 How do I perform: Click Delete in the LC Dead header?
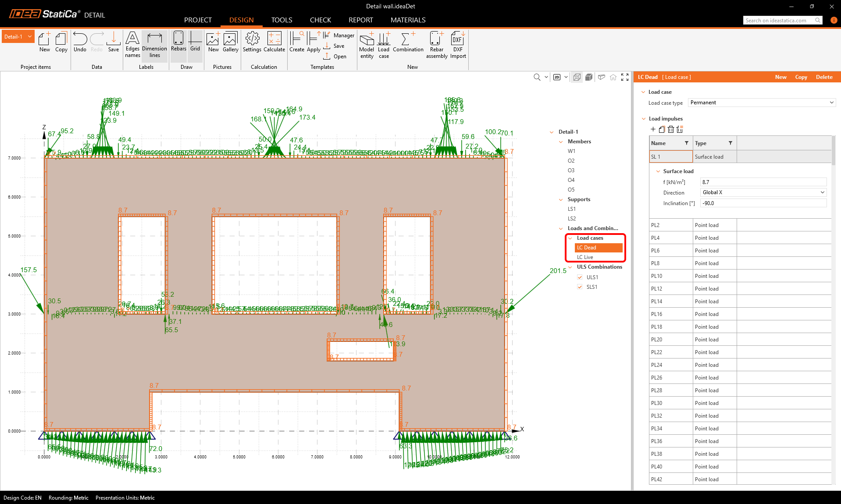pyautogui.click(x=824, y=77)
